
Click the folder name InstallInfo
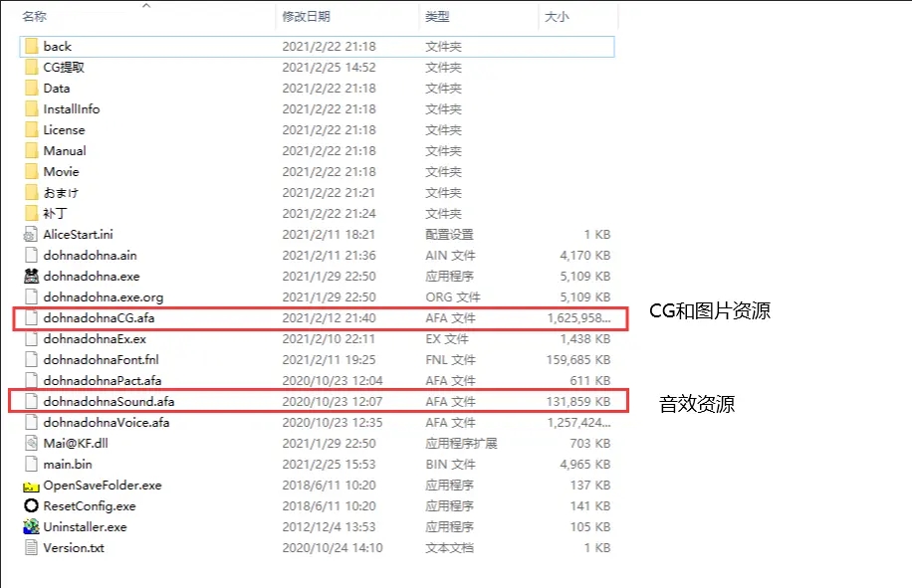(x=72, y=109)
